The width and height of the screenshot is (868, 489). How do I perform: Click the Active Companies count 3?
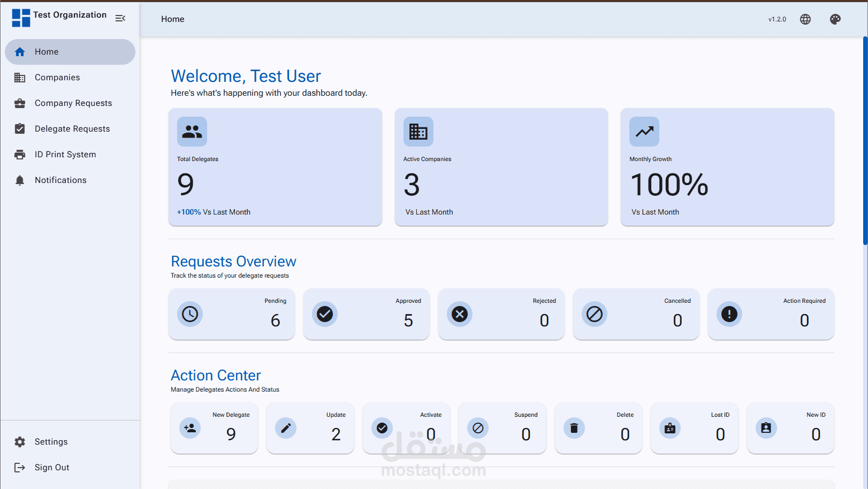tap(412, 185)
